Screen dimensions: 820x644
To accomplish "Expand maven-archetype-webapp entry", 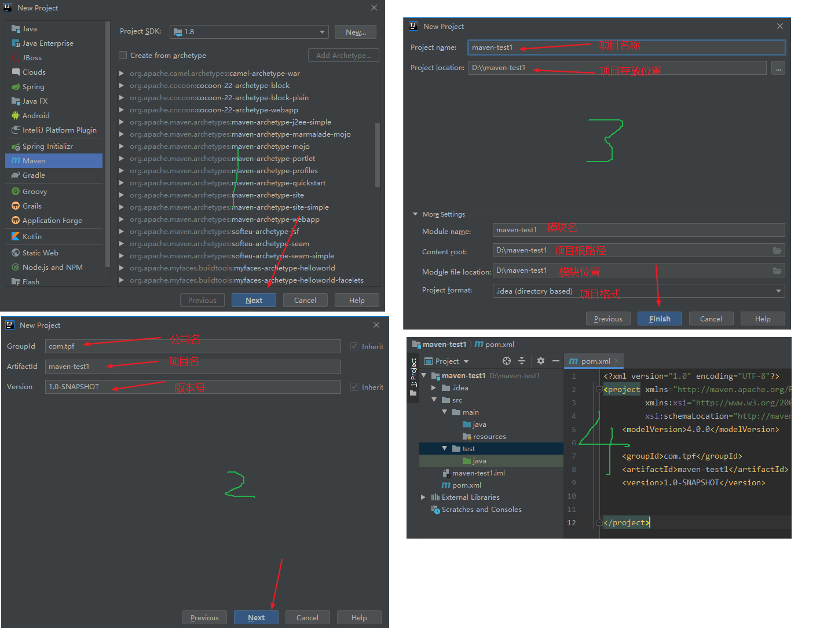I will click(122, 219).
